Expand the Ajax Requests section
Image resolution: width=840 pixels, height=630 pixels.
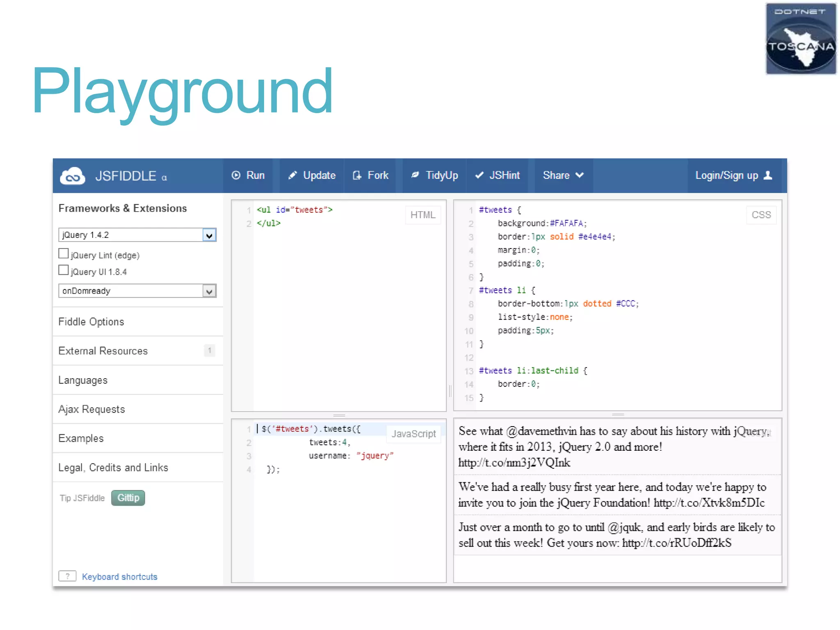click(x=138, y=409)
